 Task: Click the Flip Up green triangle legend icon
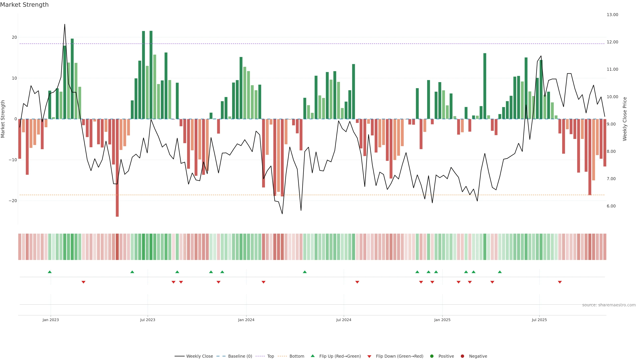(x=312, y=356)
